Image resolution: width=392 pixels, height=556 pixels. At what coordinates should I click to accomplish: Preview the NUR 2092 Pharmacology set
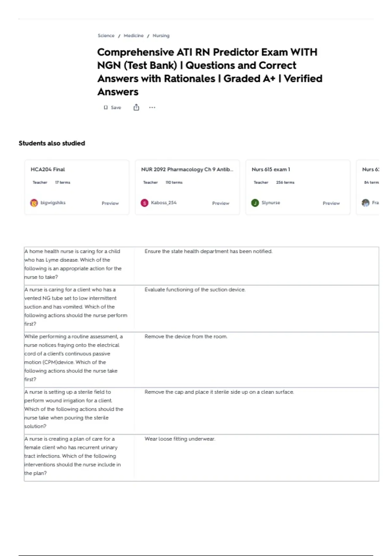[x=221, y=203]
